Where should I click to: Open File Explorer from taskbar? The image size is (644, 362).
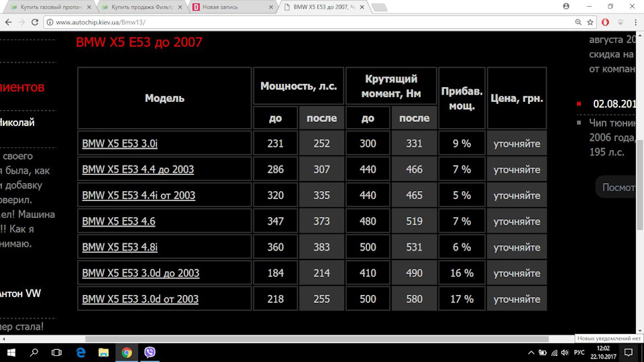click(103, 353)
